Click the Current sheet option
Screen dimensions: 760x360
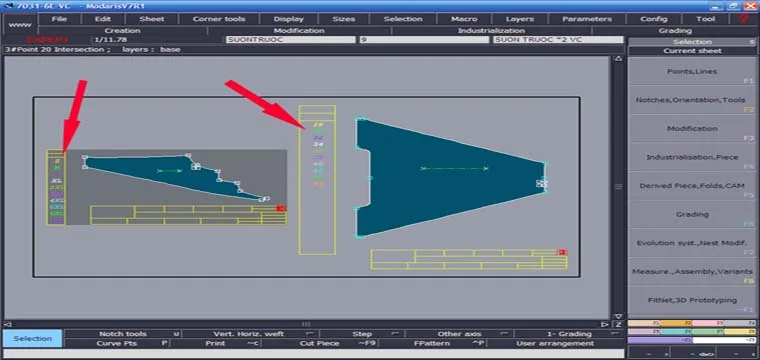692,51
